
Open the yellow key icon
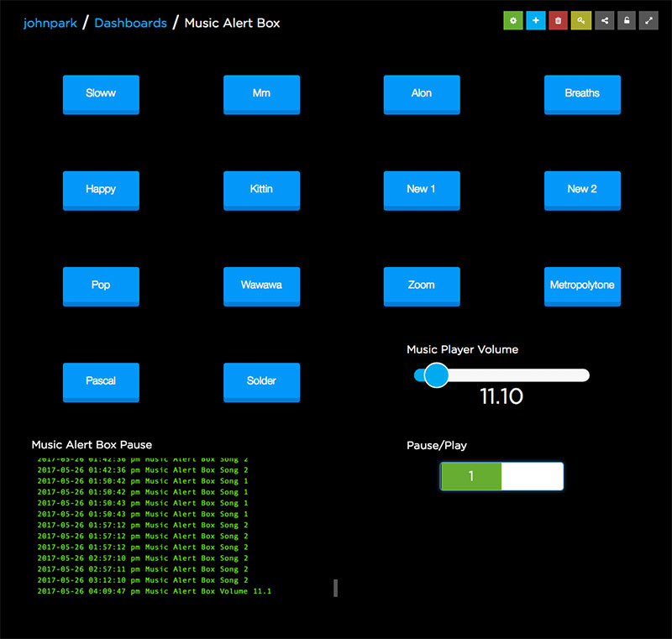(x=580, y=21)
